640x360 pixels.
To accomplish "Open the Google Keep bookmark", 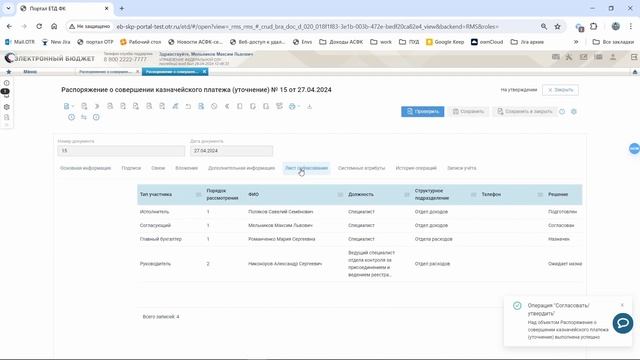I will (x=445, y=42).
